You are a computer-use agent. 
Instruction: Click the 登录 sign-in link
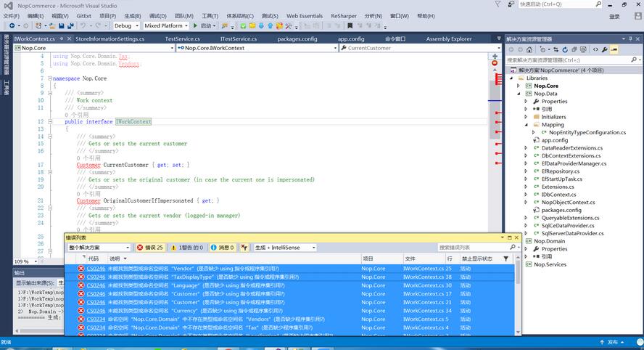(x=614, y=16)
